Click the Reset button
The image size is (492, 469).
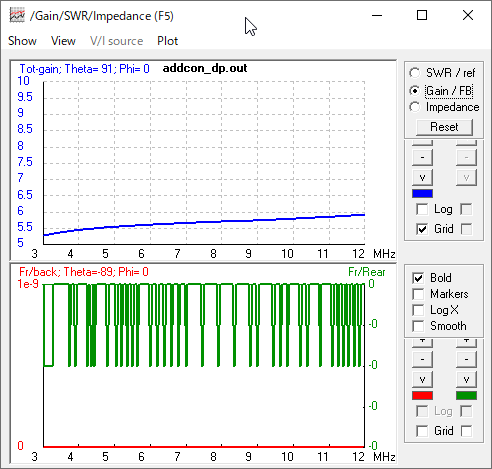[444, 127]
